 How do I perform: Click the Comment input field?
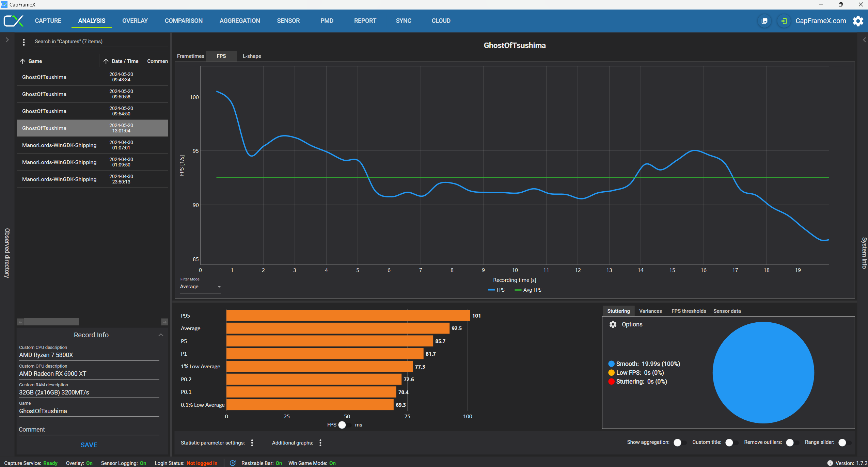pyautogui.click(x=89, y=430)
